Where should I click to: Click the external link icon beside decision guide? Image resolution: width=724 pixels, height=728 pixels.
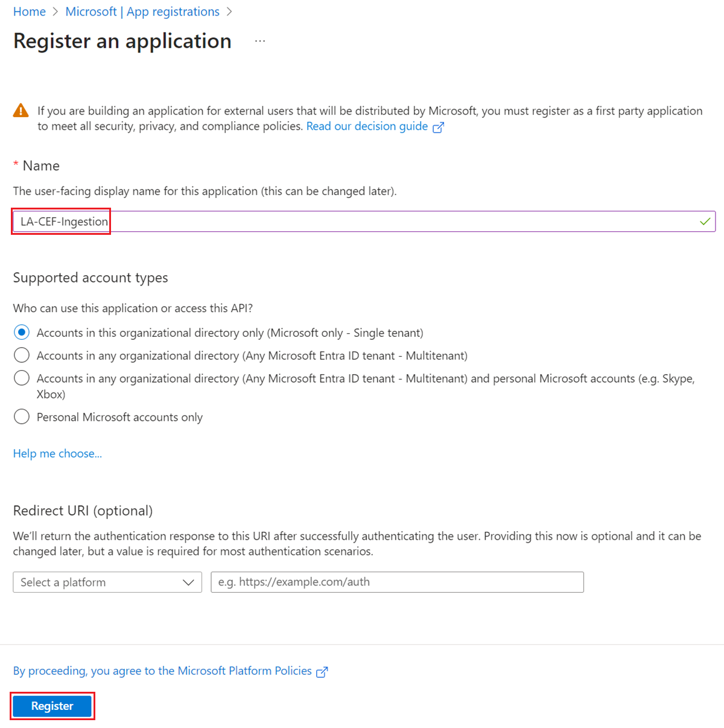point(439,127)
